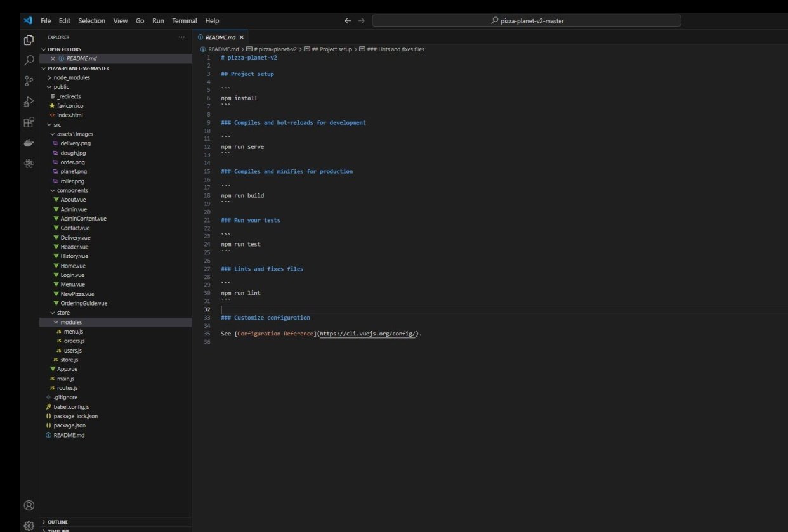Open users.js module file

click(115, 350)
